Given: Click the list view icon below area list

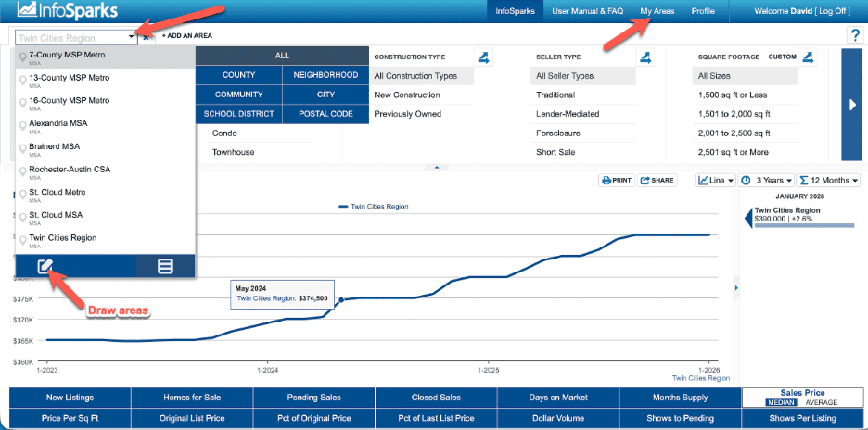Looking at the screenshot, I should (x=165, y=266).
